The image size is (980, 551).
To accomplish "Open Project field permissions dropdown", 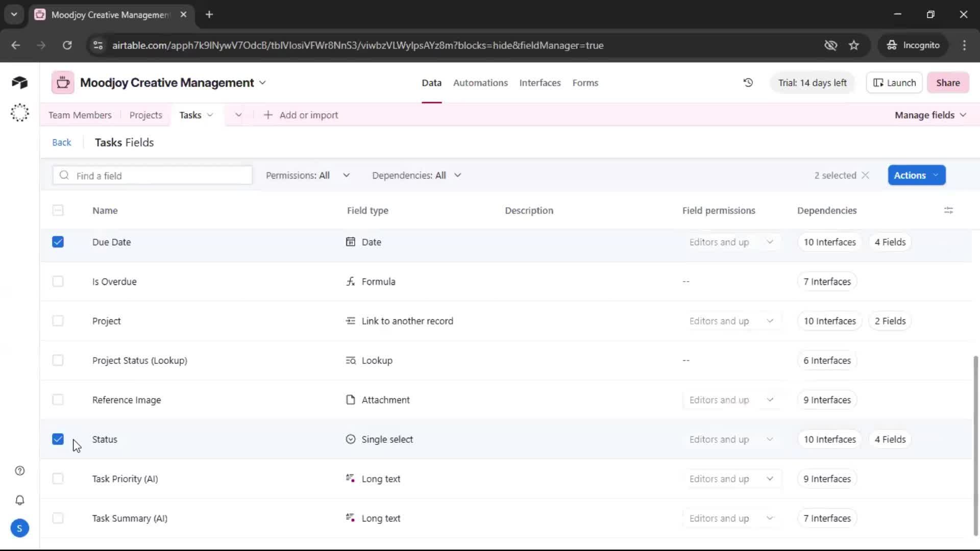I will pos(731,321).
